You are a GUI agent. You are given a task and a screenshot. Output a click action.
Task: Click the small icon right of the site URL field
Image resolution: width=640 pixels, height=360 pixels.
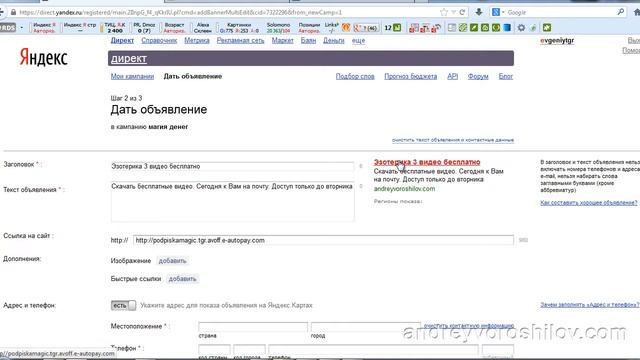pos(523,240)
